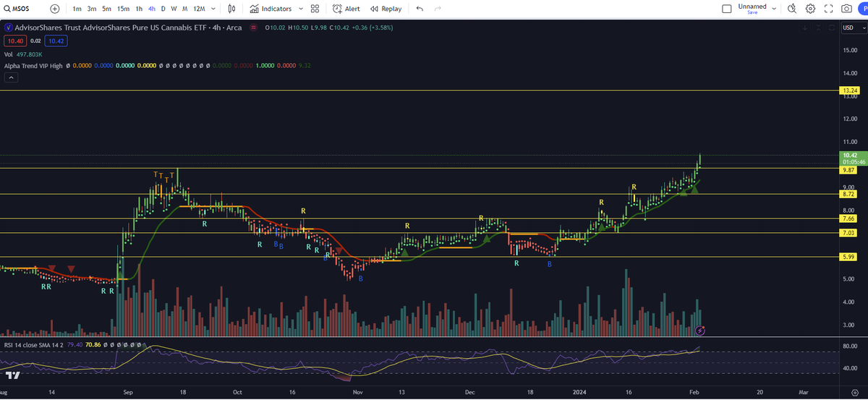Open the indicator templates grid icon
The width and height of the screenshot is (868, 400).
point(315,9)
